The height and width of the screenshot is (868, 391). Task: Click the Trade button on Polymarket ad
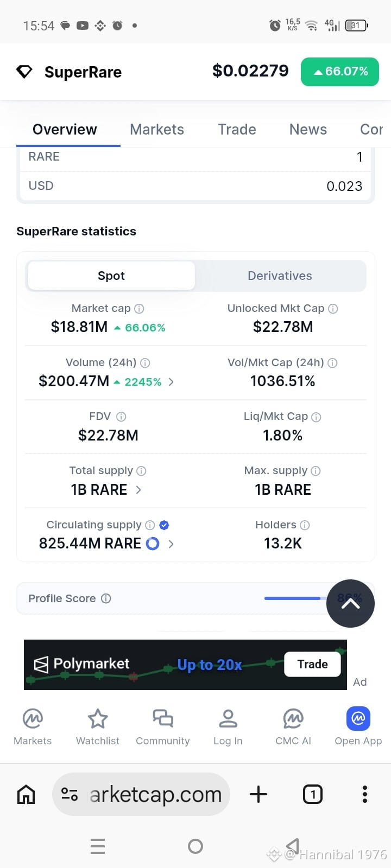312,664
